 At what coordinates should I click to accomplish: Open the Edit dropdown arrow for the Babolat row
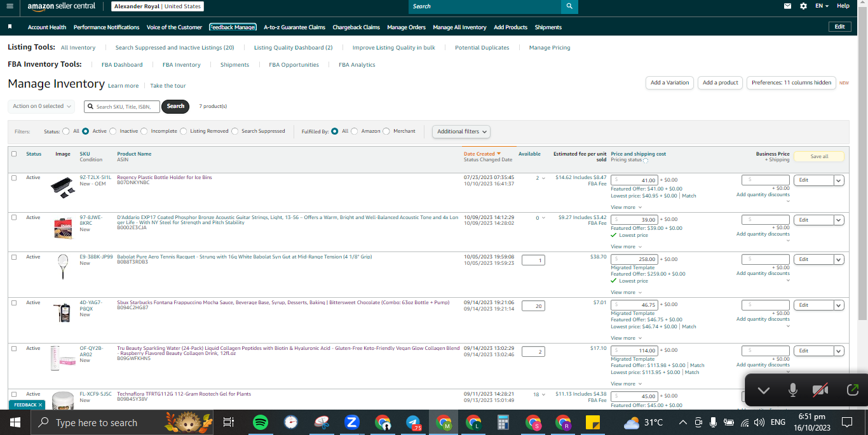[x=839, y=260]
